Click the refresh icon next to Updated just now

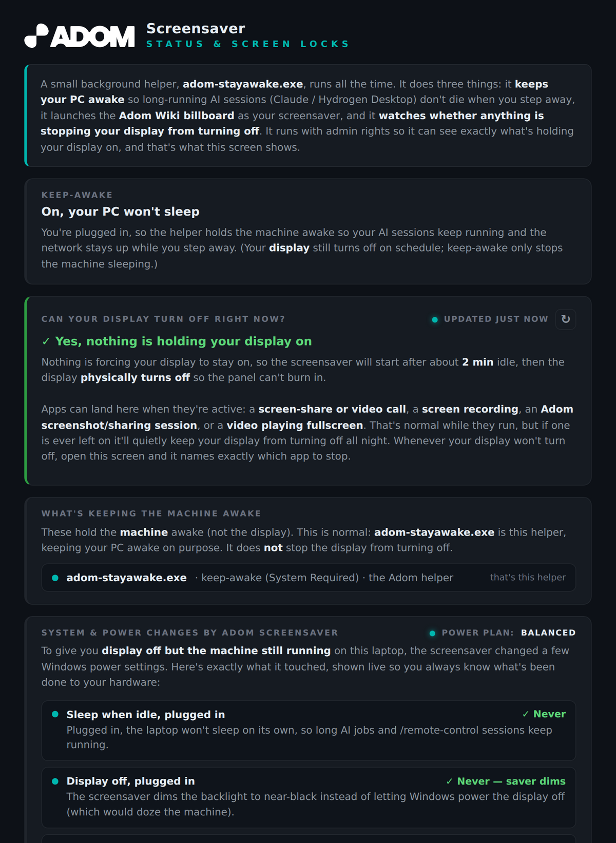(x=566, y=319)
